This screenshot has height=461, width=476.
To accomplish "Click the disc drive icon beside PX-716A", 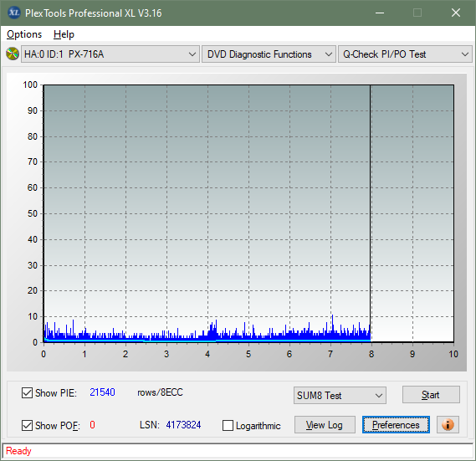I will [13, 54].
